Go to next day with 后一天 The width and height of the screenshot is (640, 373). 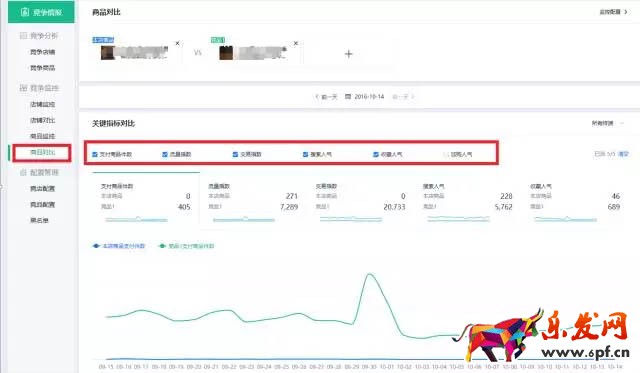403,97
